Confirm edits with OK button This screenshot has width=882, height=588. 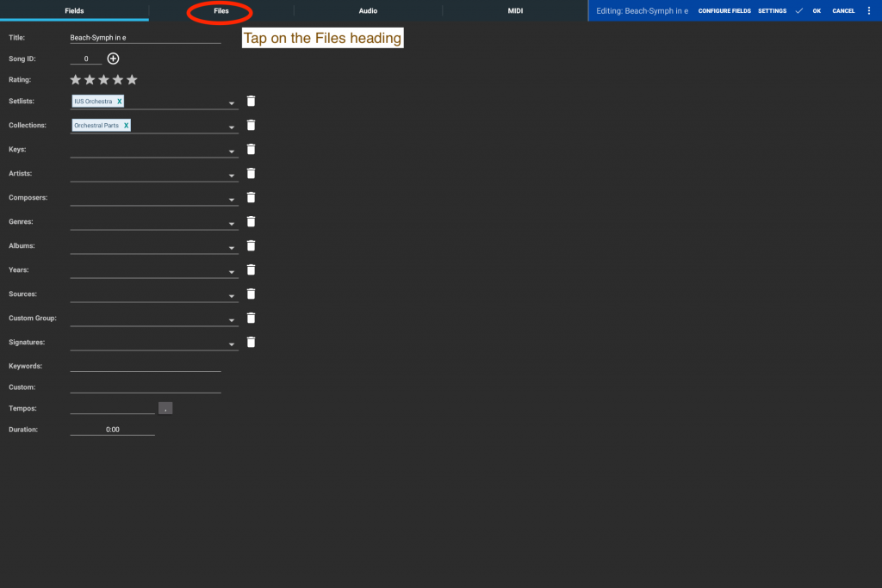click(x=817, y=10)
